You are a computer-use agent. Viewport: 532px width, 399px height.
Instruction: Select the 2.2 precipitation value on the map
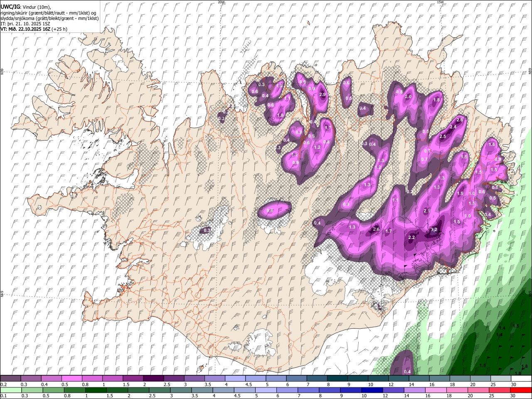[x=412, y=237]
